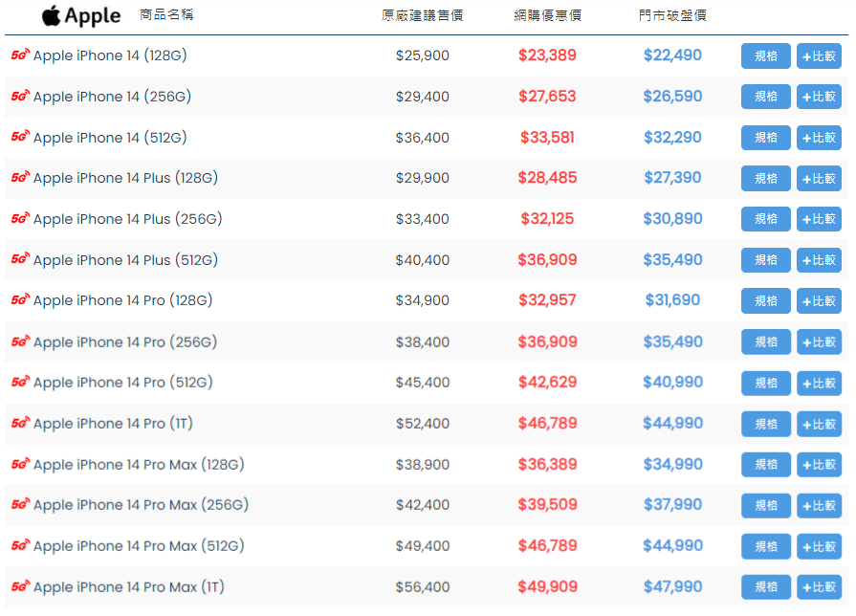The height and width of the screenshot is (616, 856).
Task: Open Apple iPhone 14 (128G) product link
Action: (110, 55)
